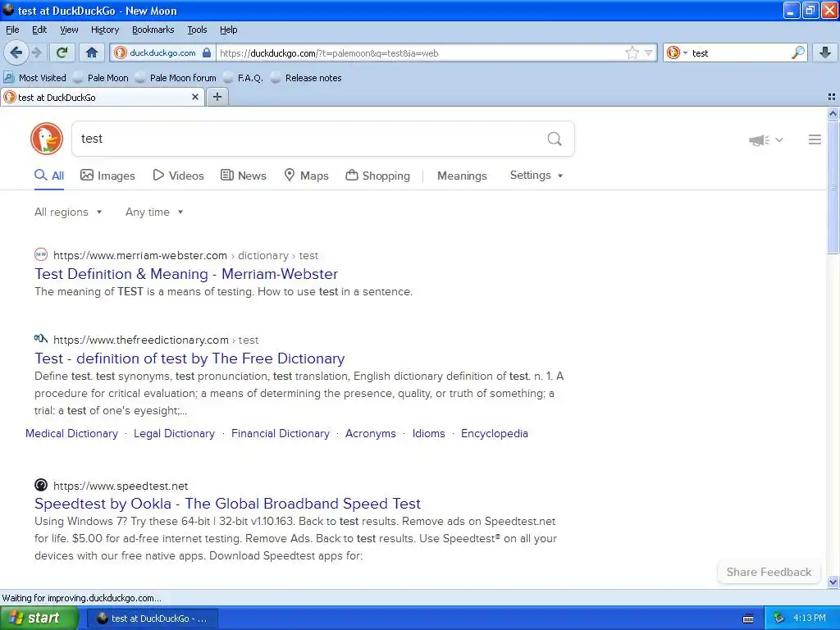Click the Share Feedback button

[x=769, y=572]
